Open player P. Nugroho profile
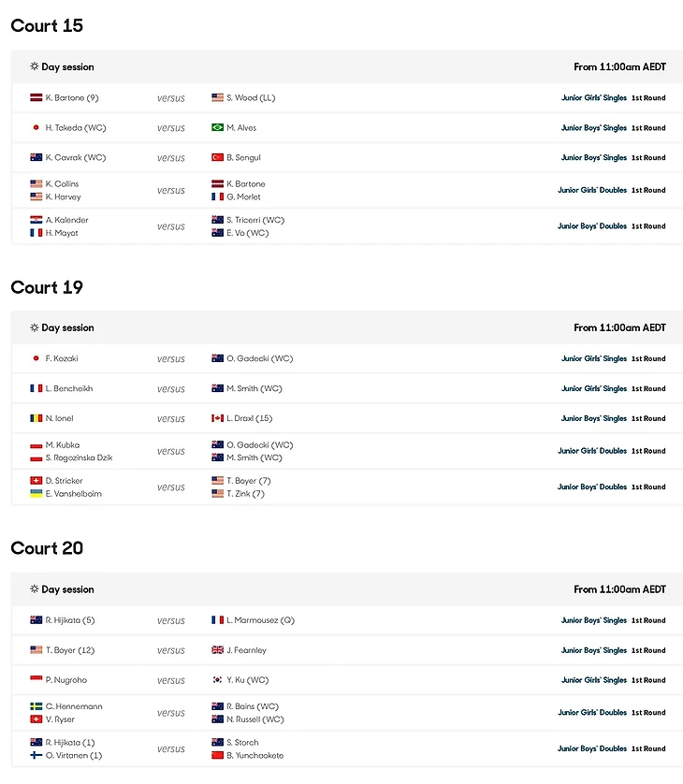This screenshot has height=784, width=683. 65,680
